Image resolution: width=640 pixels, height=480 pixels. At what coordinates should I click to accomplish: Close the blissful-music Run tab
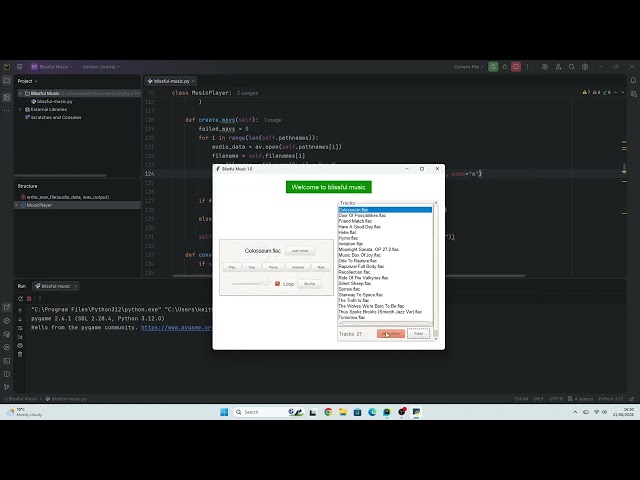(x=76, y=286)
